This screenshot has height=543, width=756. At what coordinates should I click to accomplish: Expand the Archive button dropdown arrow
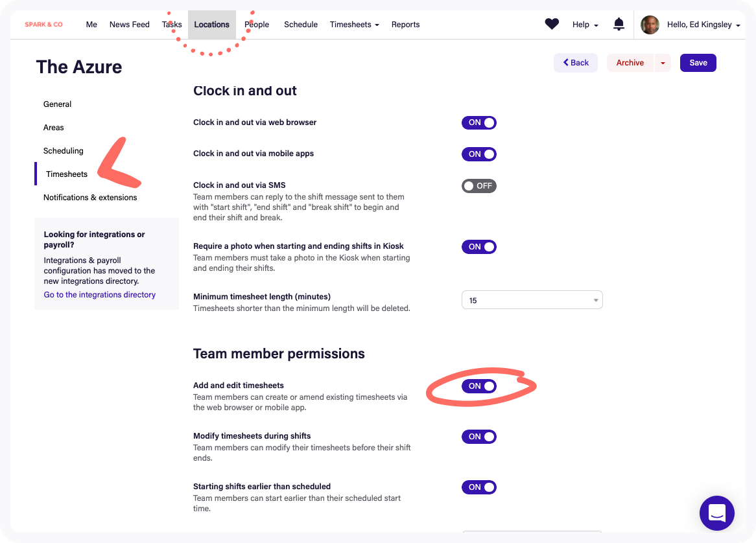[663, 63]
